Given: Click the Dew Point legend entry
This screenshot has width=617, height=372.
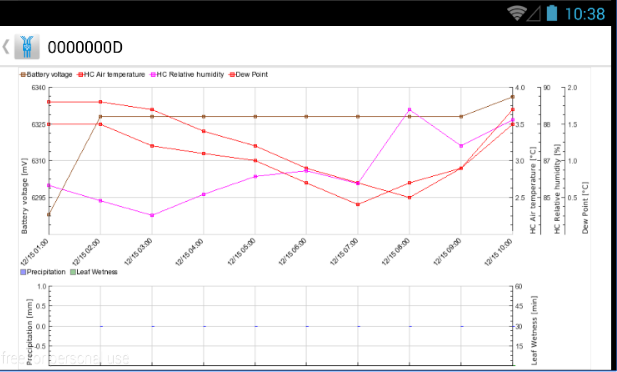Looking at the screenshot, I should point(249,74).
